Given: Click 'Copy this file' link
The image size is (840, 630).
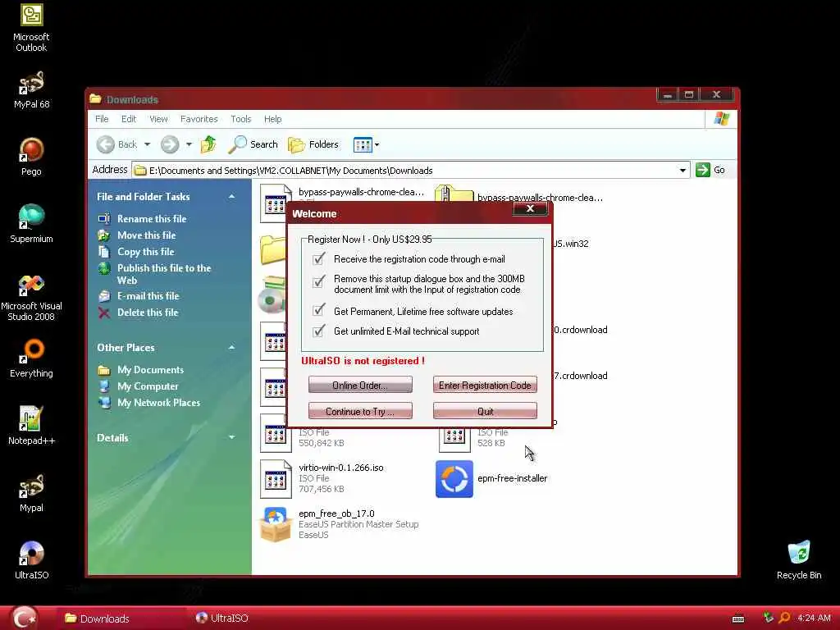Looking at the screenshot, I should (x=146, y=252).
